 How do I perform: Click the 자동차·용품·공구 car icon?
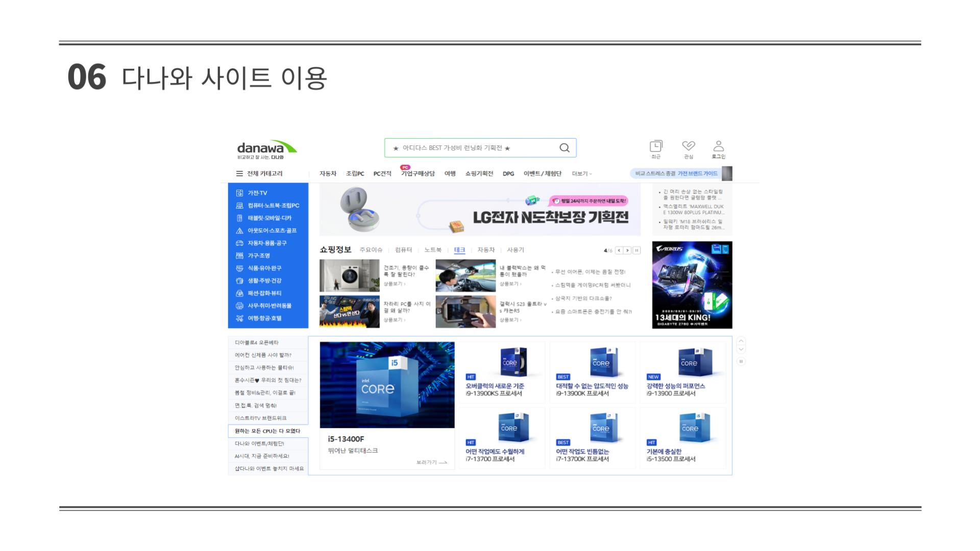(239, 243)
